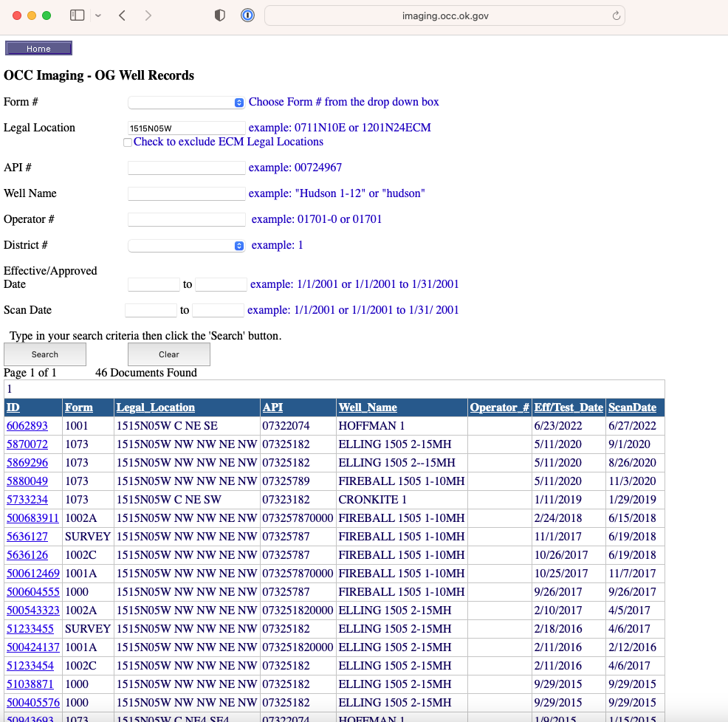728x722 pixels.
Task: Click legal location 1515N05W C NE SE
Action: click(x=167, y=426)
